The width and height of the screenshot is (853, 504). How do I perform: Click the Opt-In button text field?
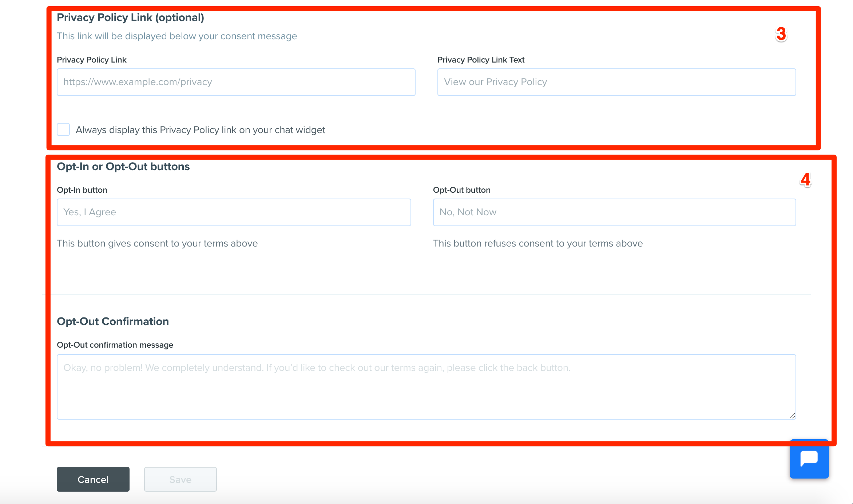(x=234, y=212)
